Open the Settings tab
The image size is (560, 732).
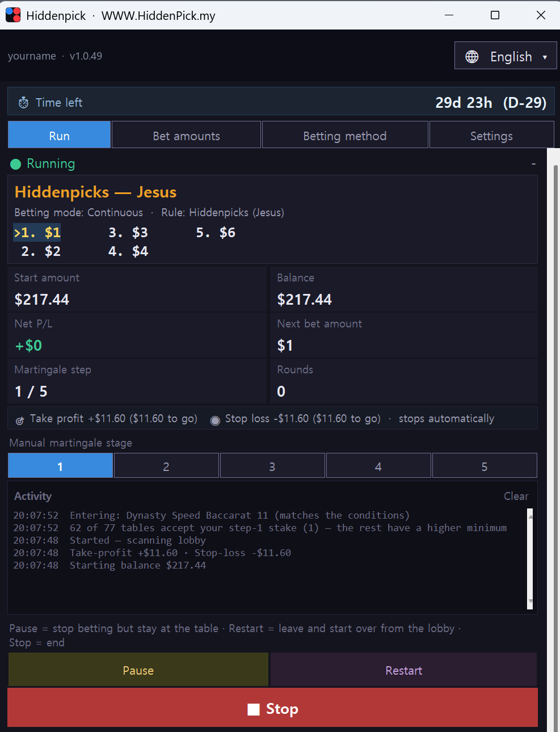click(491, 135)
